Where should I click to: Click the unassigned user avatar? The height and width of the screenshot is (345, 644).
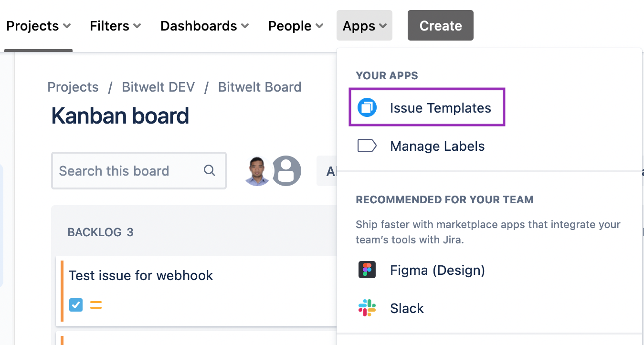pyautogui.click(x=286, y=170)
